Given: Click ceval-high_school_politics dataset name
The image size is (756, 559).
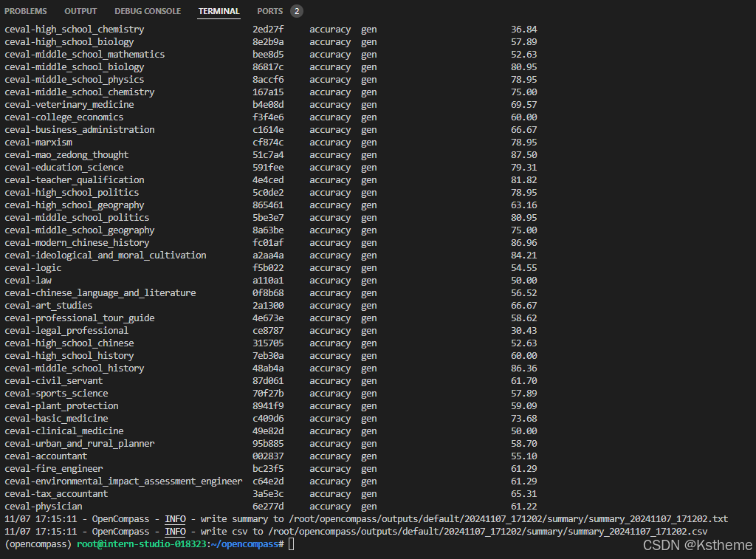Looking at the screenshot, I should (72, 193).
